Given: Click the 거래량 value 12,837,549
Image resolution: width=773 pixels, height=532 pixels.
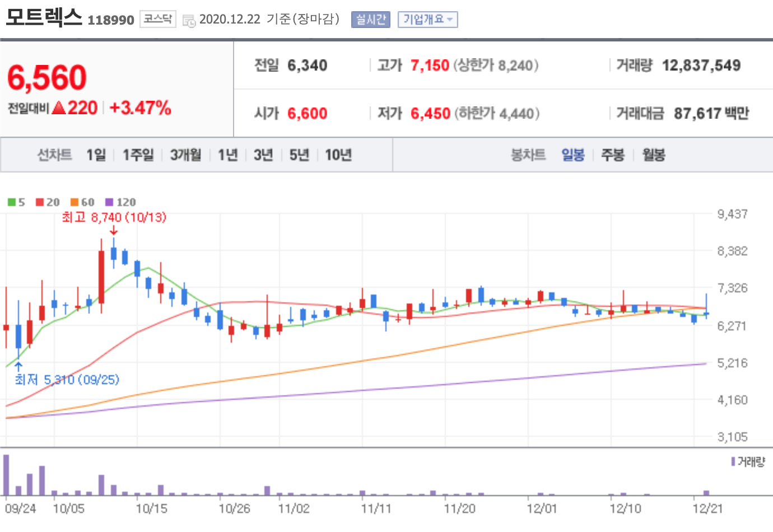Looking at the screenshot, I should click(x=701, y=66).
